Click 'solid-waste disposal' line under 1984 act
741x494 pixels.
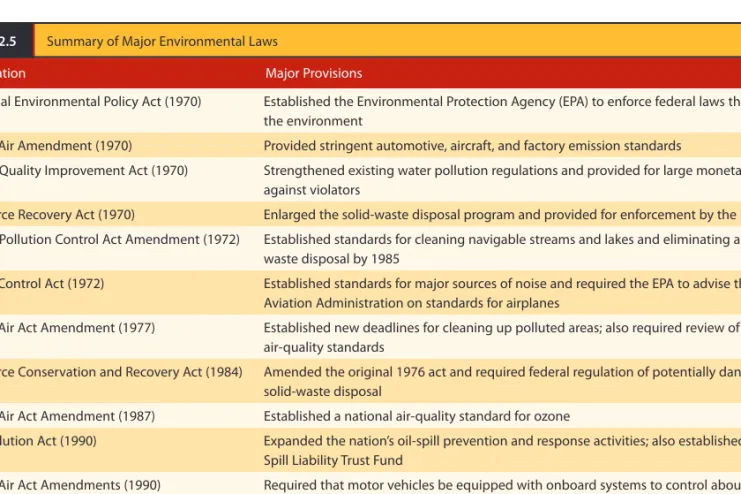[323, 391]
